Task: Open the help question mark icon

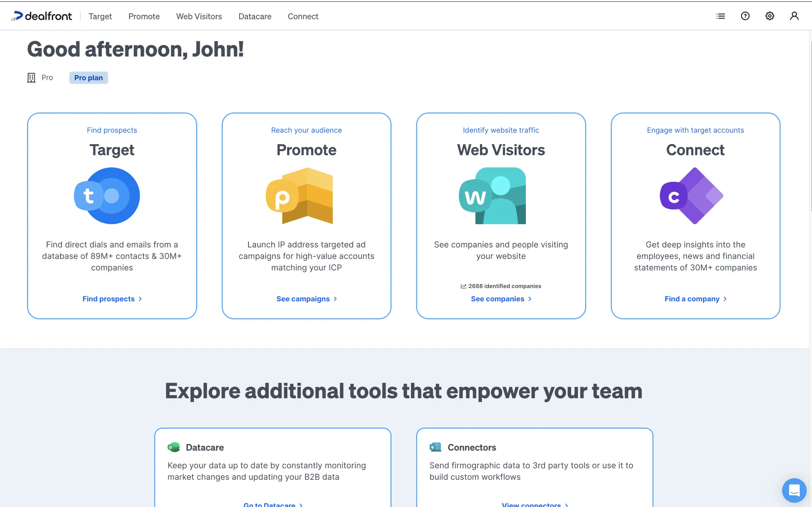Action: (x=745, y=16)
